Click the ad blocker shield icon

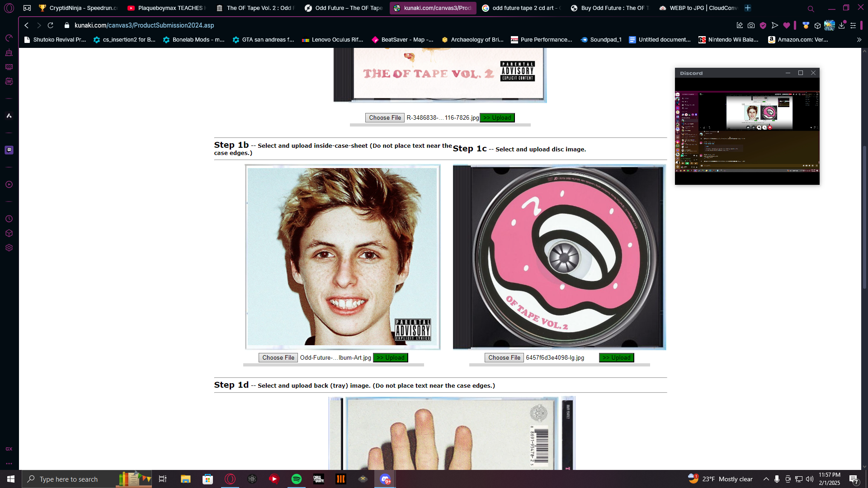coord(763,25)
